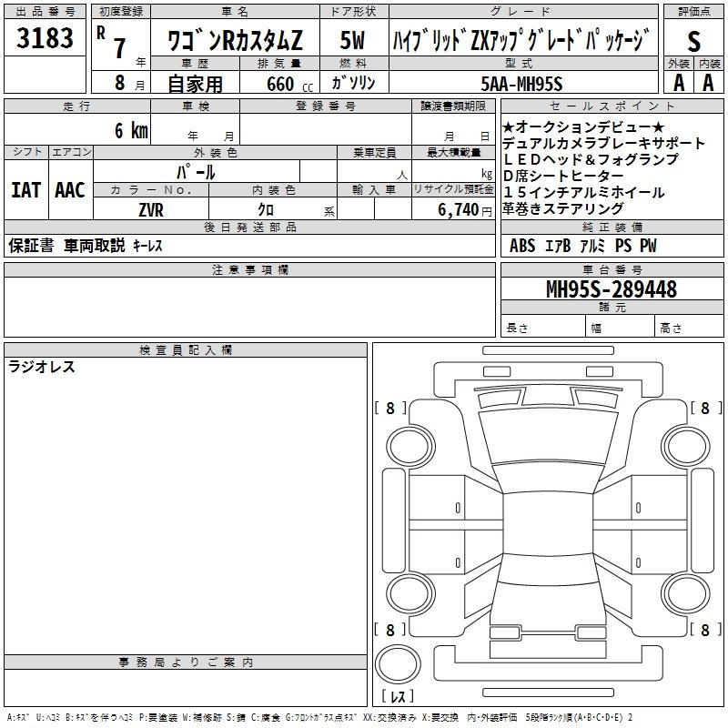Click the car name ワゴンRカスタムZ

pos(231,40)
